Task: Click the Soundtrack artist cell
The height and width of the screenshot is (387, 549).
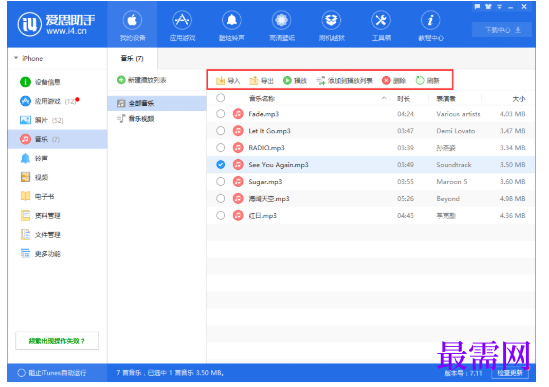Action: 454,165
